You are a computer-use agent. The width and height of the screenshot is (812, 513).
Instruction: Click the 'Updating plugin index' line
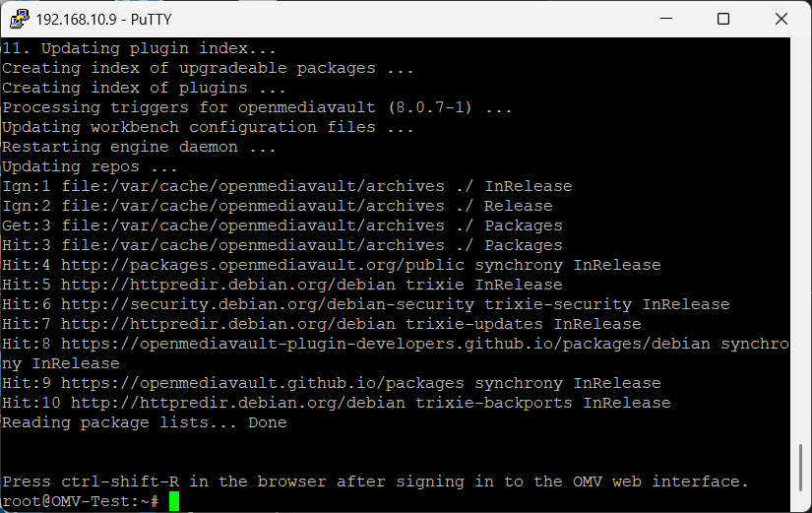[x=139, y=48]
